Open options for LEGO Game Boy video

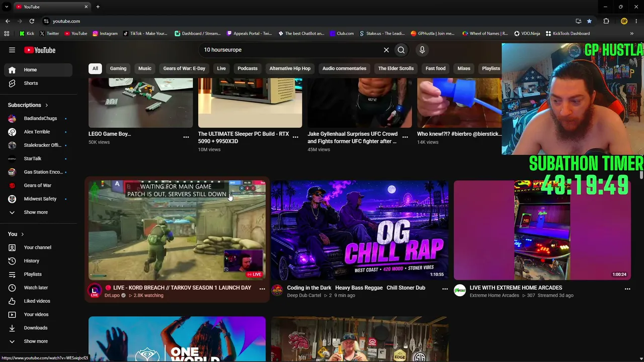coord(186,137)
